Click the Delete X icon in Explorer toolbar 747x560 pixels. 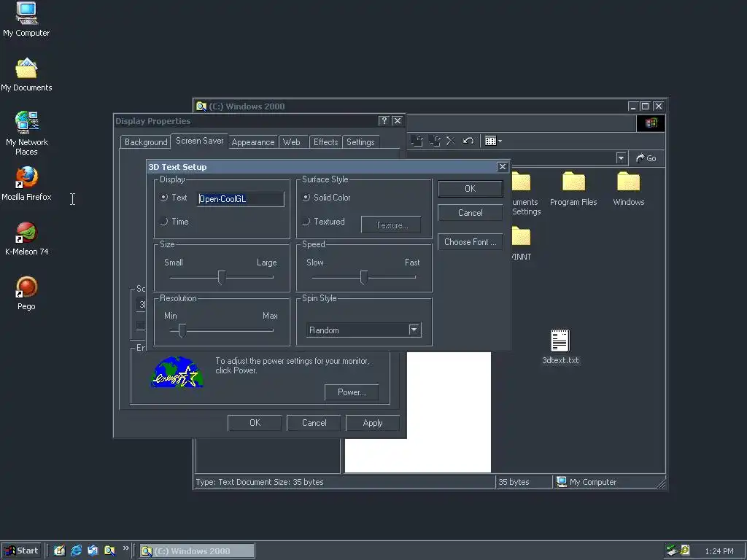point(451,141)
